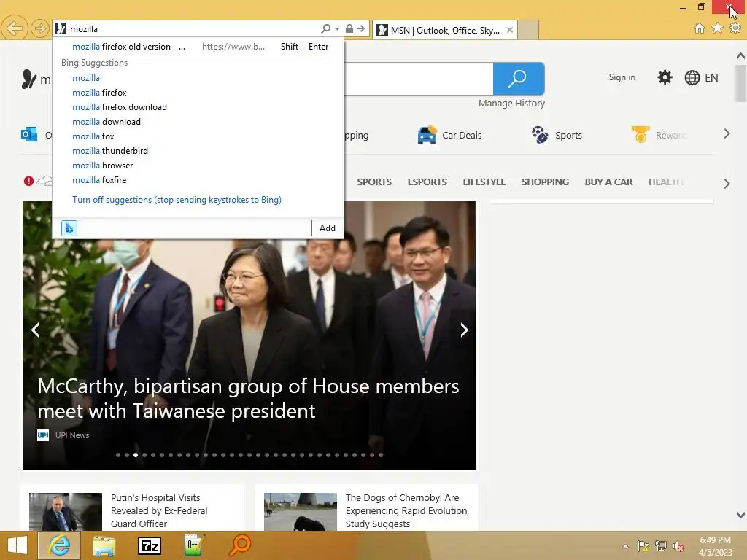
Task: Show hidden system tray icons arrow
Action: click(625, 546)
